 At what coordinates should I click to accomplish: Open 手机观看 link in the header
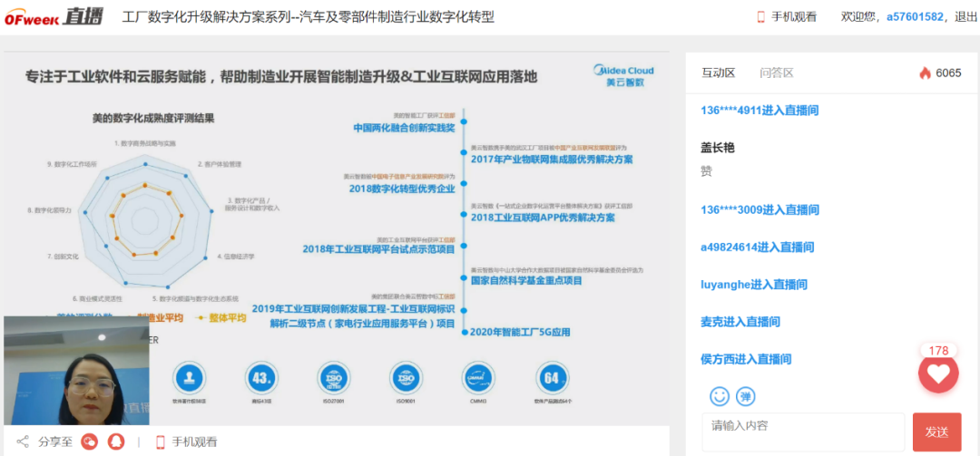[x=794, y=17]
